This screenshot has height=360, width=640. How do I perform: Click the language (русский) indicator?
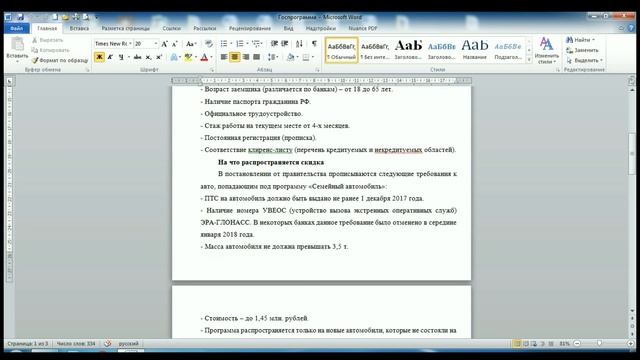pos(128,344)
